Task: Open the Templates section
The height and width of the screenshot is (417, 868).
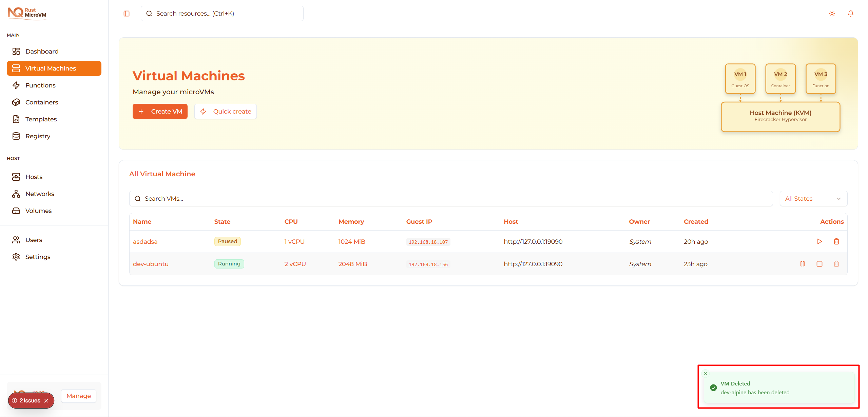Action: 41,119
